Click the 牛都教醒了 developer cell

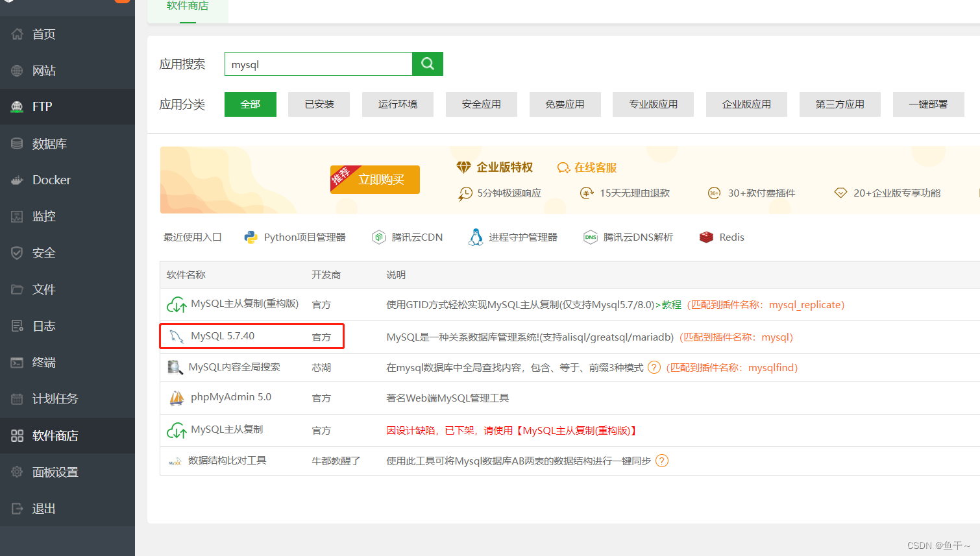coord(336,461)
